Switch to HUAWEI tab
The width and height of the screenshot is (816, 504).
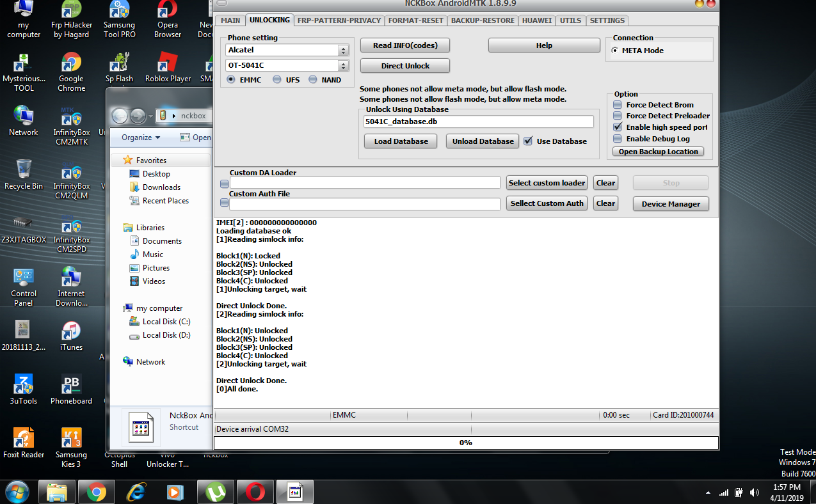coord(537,20)
